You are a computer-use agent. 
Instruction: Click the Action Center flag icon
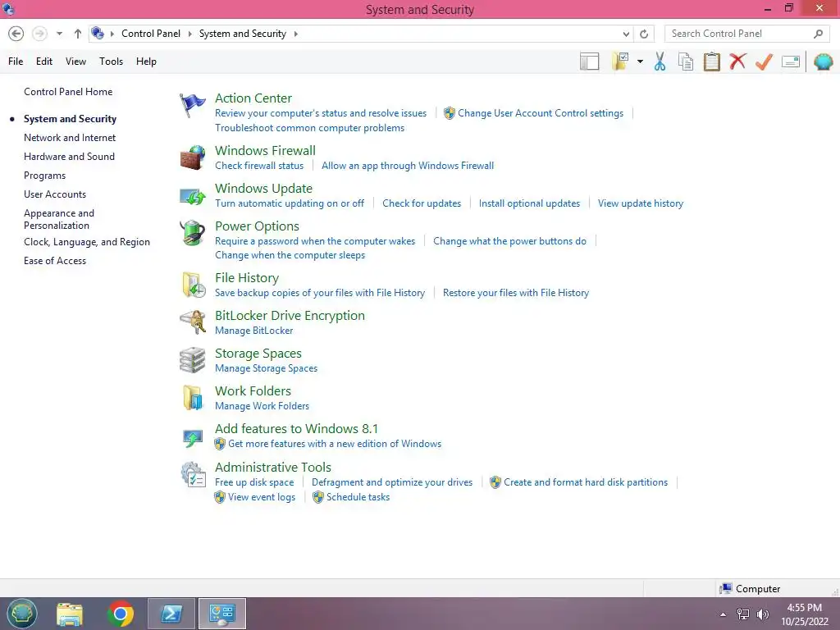coord(192,105)
